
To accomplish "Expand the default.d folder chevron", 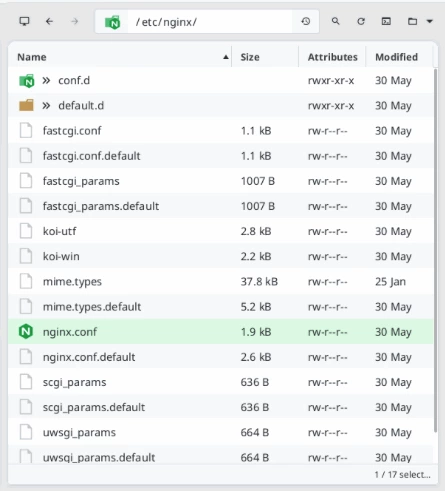I will tap(46, 106).
